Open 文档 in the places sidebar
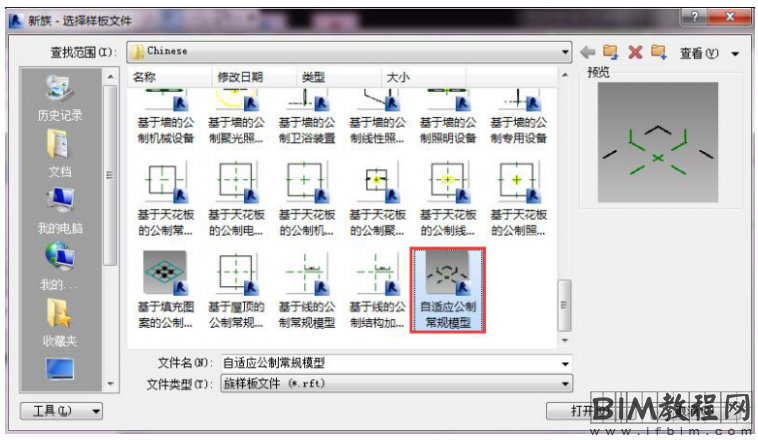758x440 pixels. point(60,154)
